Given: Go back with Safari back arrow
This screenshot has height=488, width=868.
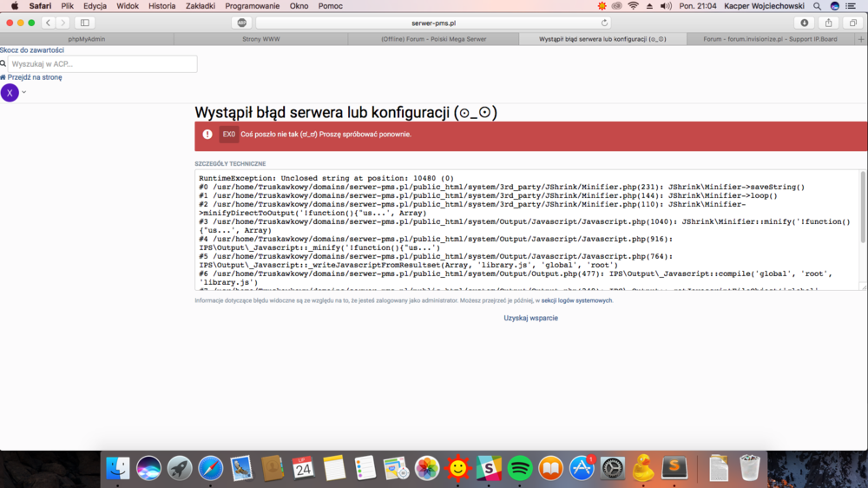Looking at the screenshot, I should tap(48, 23).
